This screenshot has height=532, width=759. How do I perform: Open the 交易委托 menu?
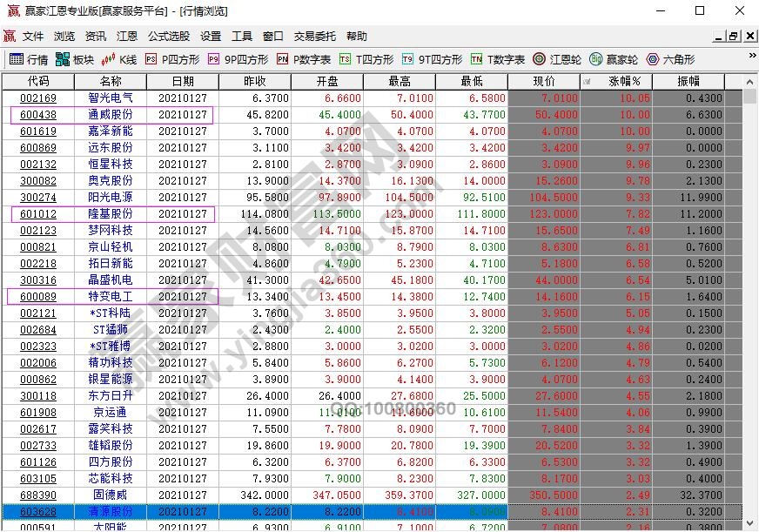pyautogui.click(x=315, y=37)
